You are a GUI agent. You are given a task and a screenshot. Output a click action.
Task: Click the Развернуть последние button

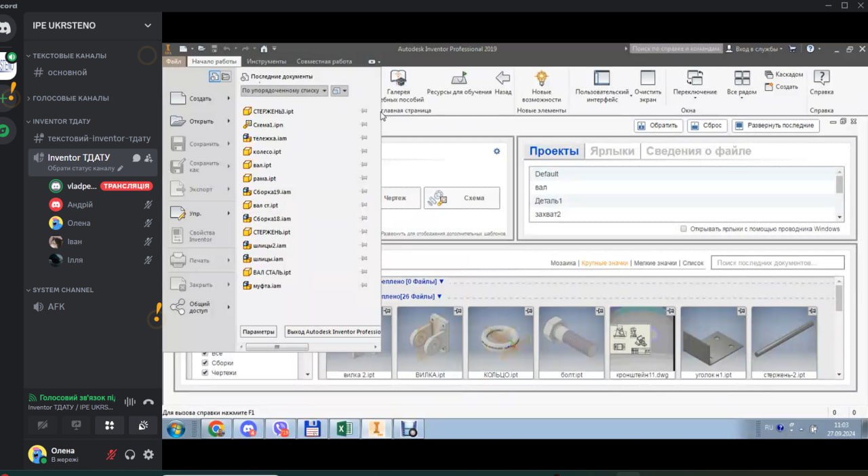coord(775,125)
